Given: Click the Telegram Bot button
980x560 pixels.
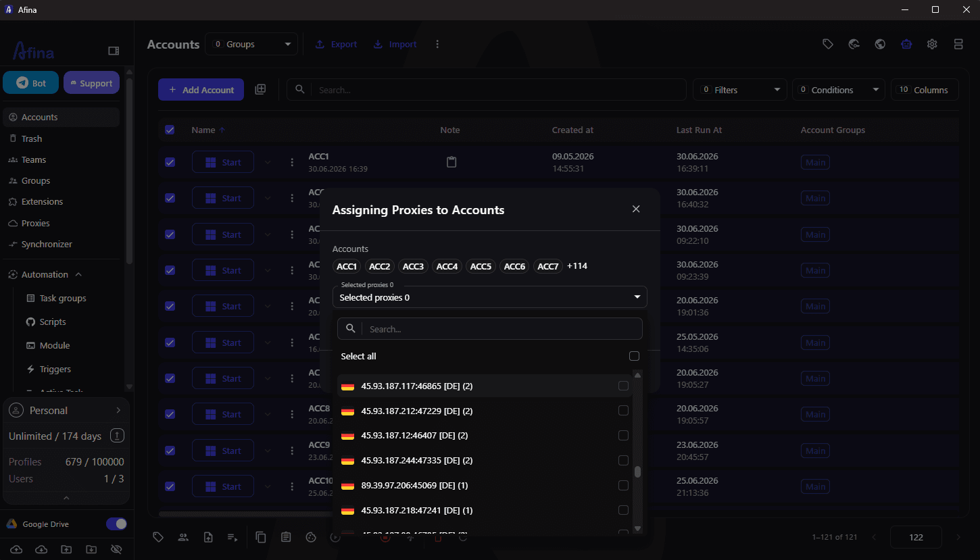Looking at the screenshot, I should coord(31,82).
